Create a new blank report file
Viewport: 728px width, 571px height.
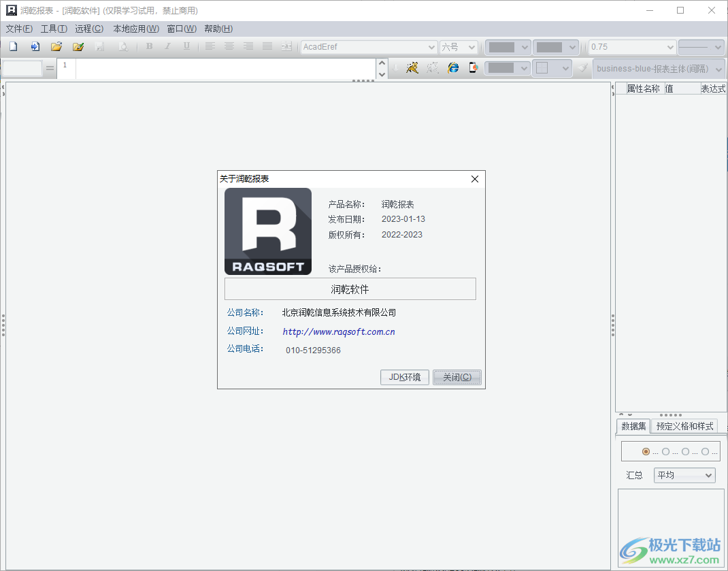point(14,46)
